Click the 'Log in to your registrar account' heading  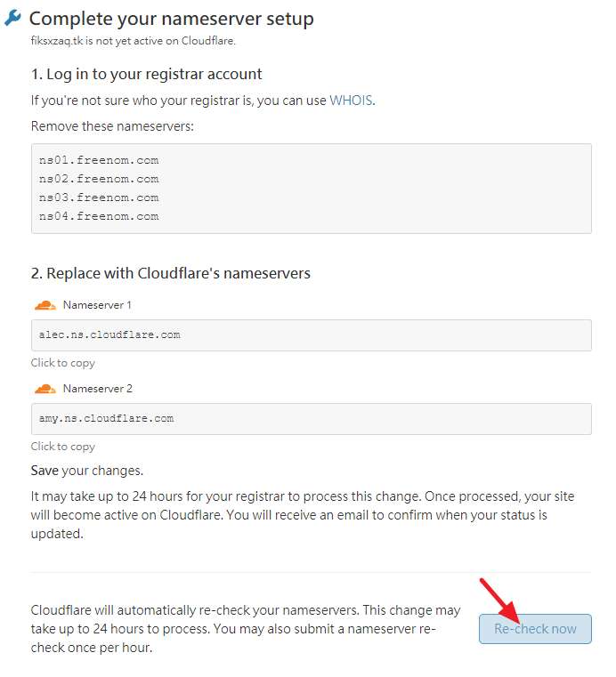(147, 74)
